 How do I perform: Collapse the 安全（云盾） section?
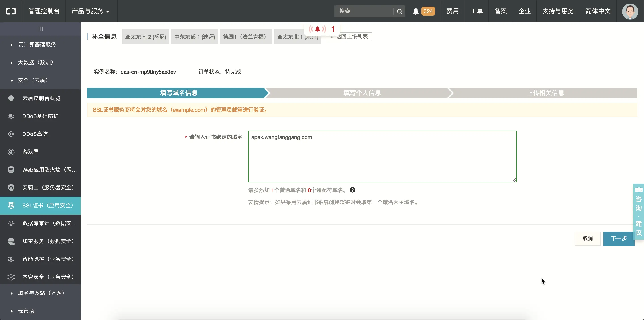click(33, 80)
